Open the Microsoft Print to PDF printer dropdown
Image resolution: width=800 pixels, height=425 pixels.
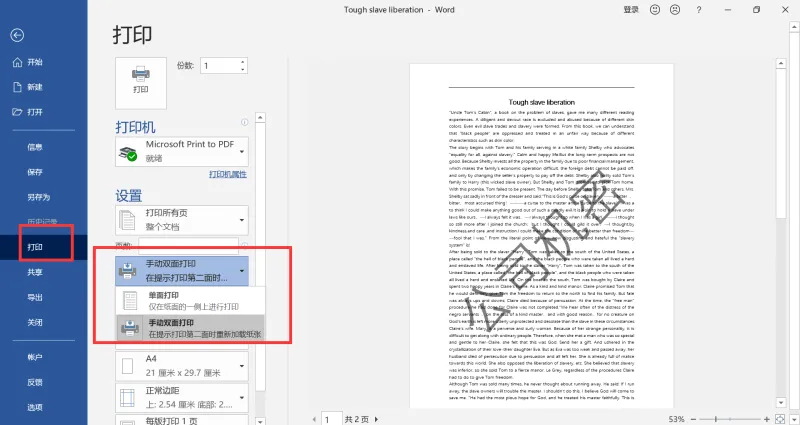click(182, 152)
